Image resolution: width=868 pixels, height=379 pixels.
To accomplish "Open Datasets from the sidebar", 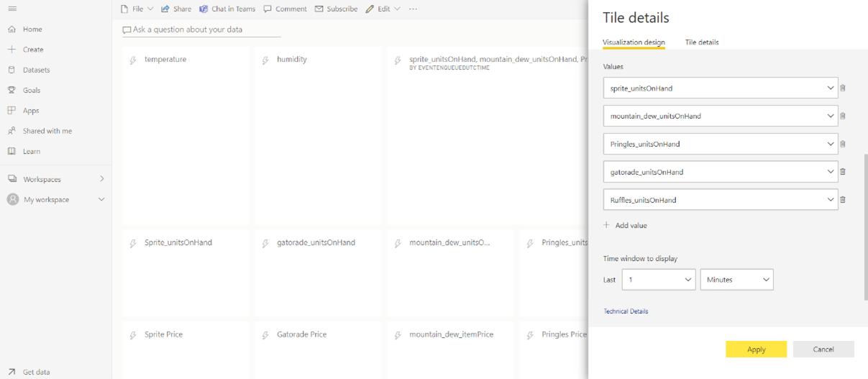I will (36, 70).
